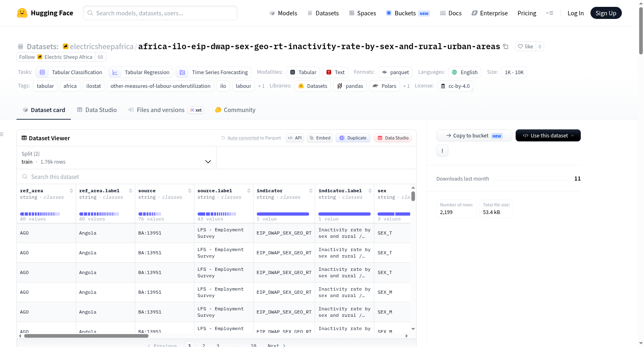
Task: Open the Hugging Face logo home link
Action: 45,13
